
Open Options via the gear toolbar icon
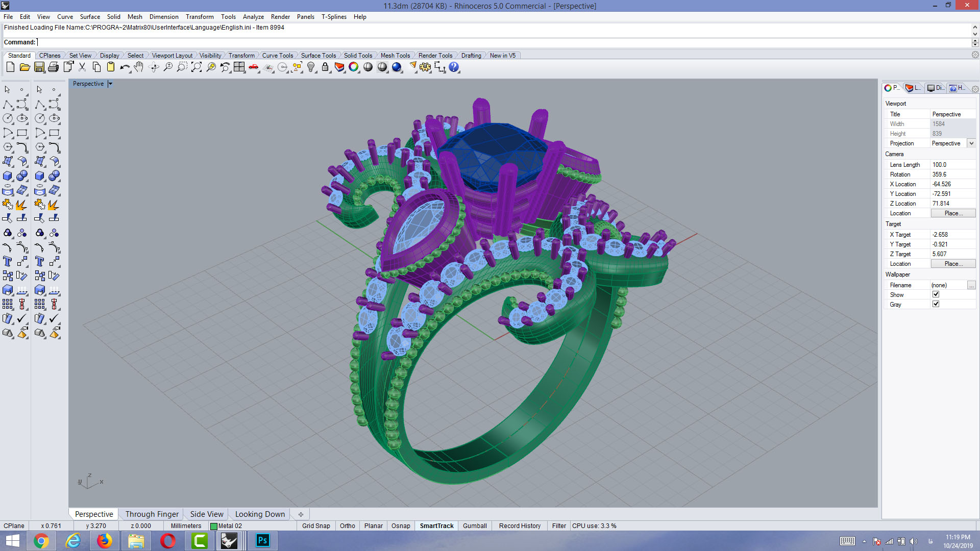pyautogui.click(x=425, y=67)
